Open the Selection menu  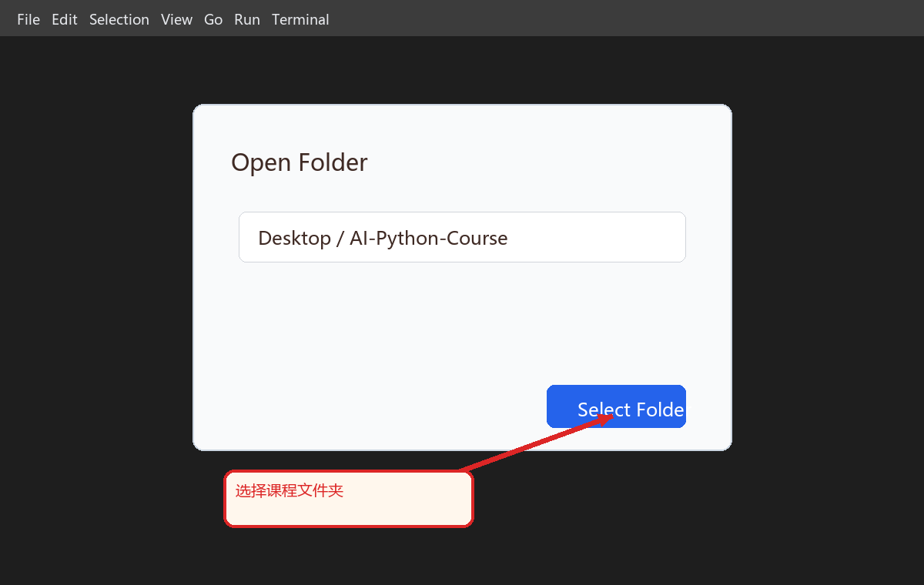(119, 19)
